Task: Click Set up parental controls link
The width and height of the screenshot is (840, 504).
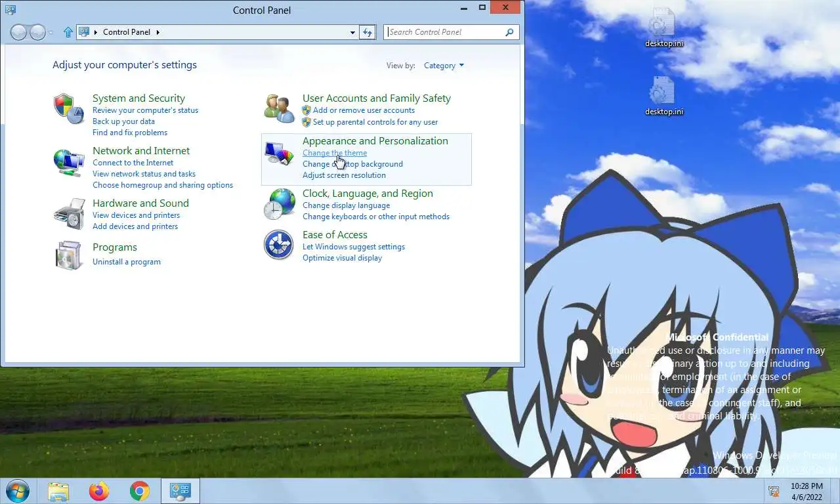Action: [375, 122]
